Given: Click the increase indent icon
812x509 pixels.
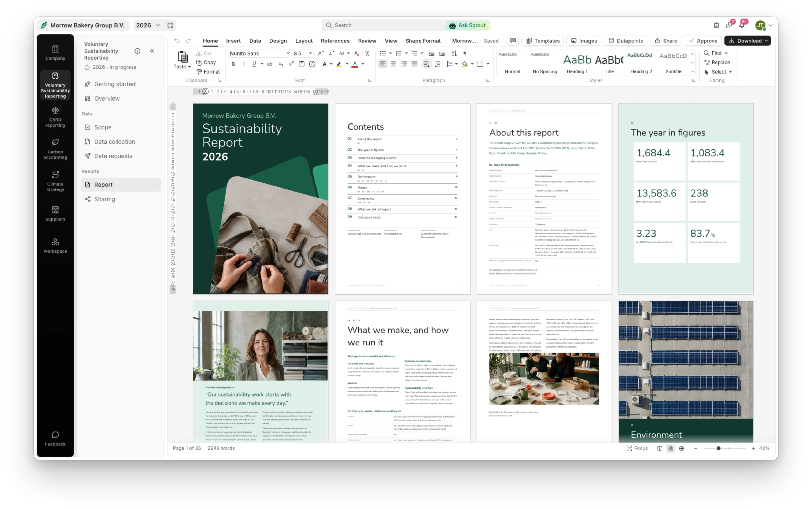Looking at the screenshot, I should (442, 53).
